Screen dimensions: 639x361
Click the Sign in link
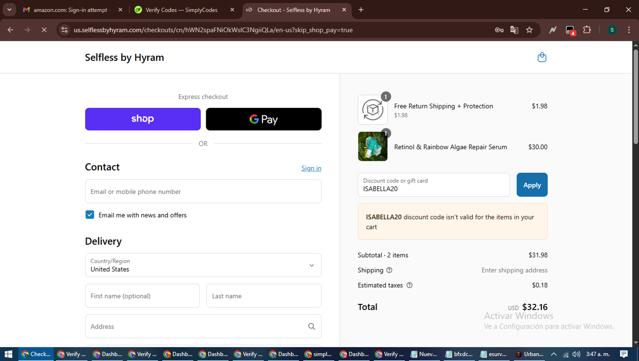311,168
